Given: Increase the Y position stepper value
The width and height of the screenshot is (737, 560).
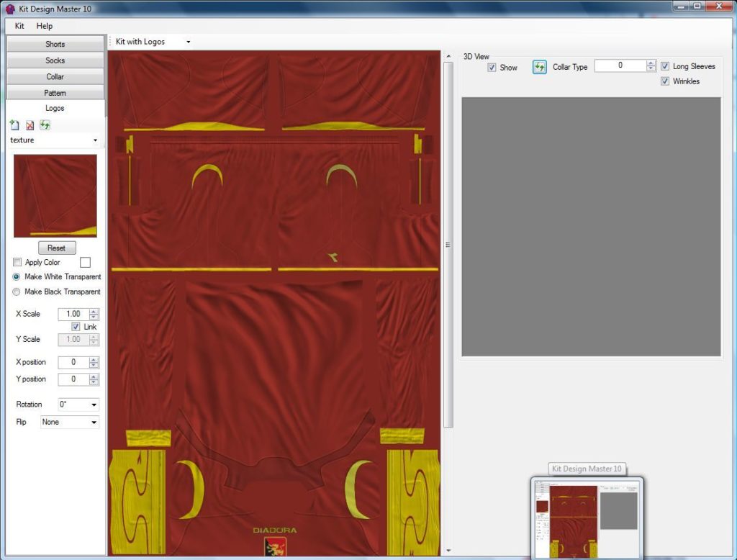Looking at the screenshot, I should (x=94, y=376).
